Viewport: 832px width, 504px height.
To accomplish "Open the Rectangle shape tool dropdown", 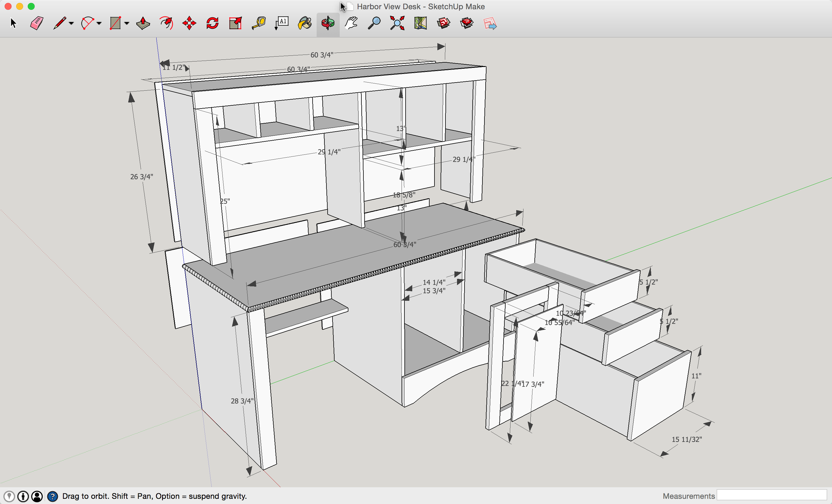I will coord(127,23).
